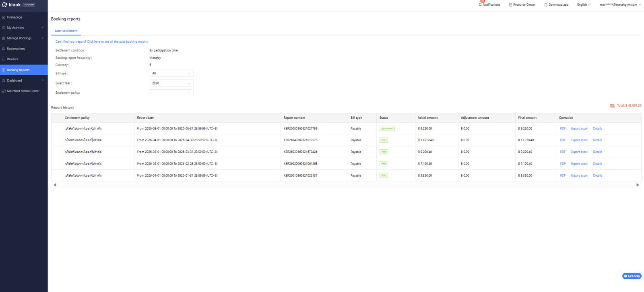This screenshot has height=292, width=644.
Task: Click the Resource Center document icon
Action: point(510,5)
